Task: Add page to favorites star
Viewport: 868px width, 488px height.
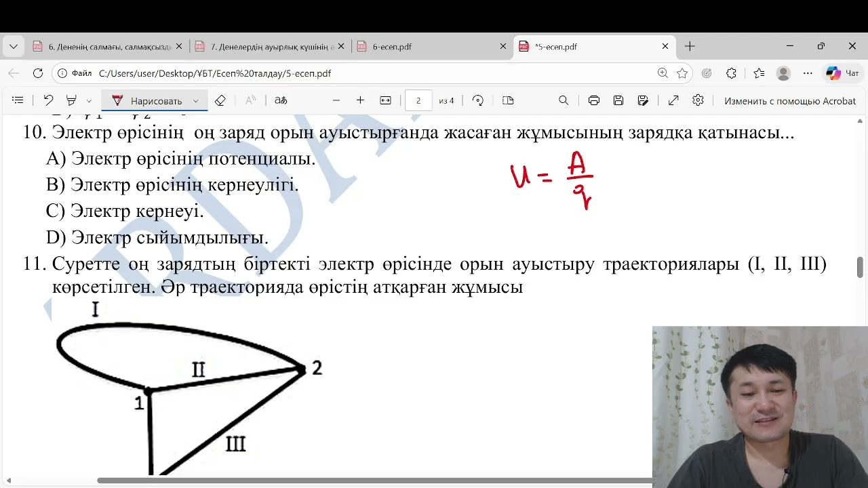Action: 682,73
